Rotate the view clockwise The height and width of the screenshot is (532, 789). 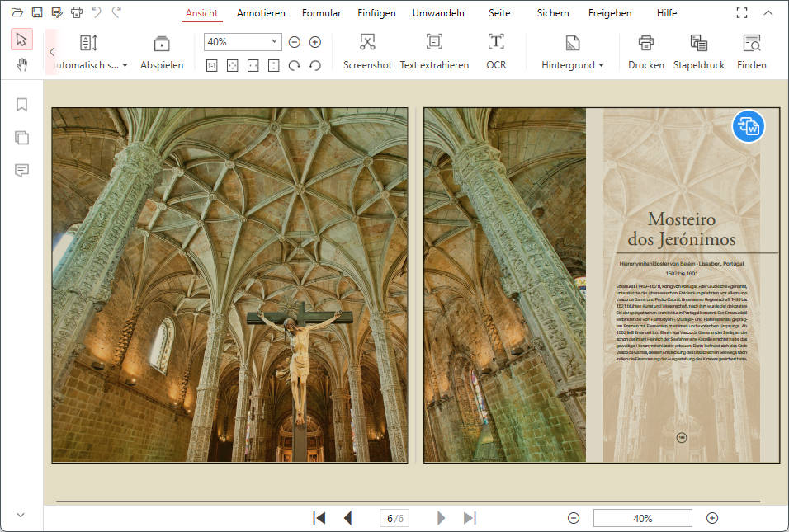click(x=295, y=65)
